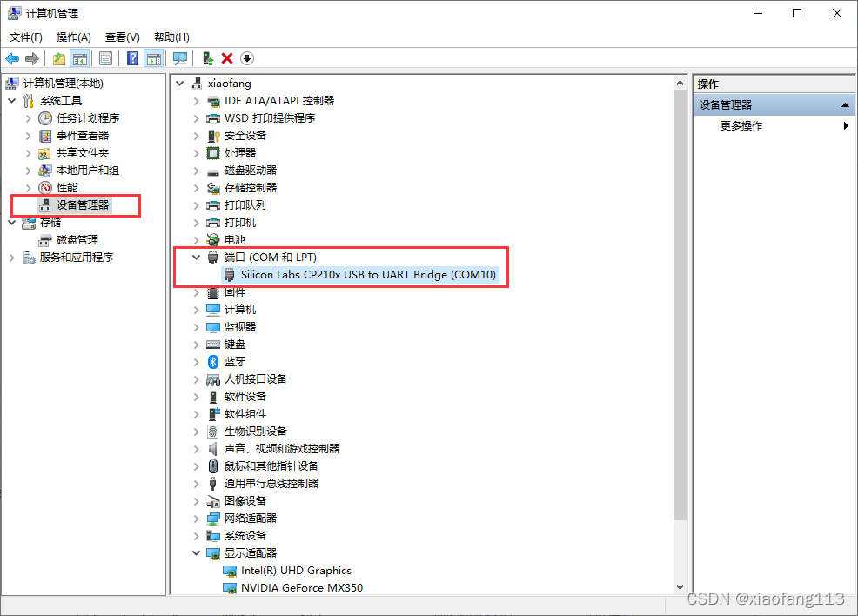Open the 帮助(H) menu

[x=171, y=37]
